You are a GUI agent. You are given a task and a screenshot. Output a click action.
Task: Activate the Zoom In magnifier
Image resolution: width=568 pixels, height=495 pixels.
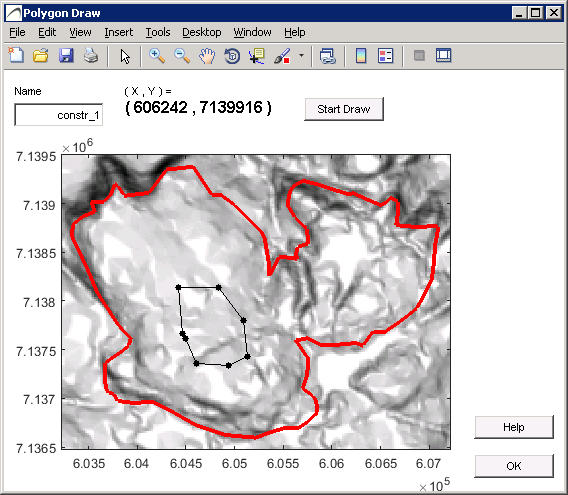click(157, 56)
